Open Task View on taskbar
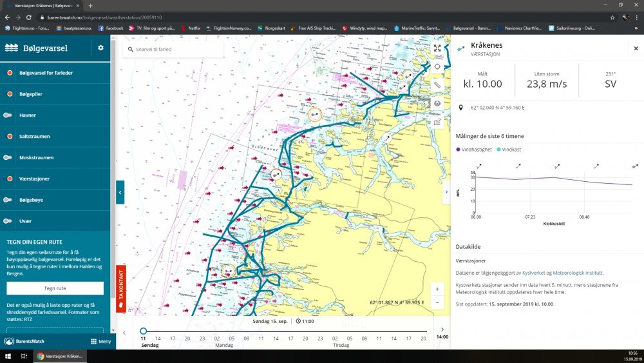Viewport: 644px width, 363px height. [x=24, y=356]
